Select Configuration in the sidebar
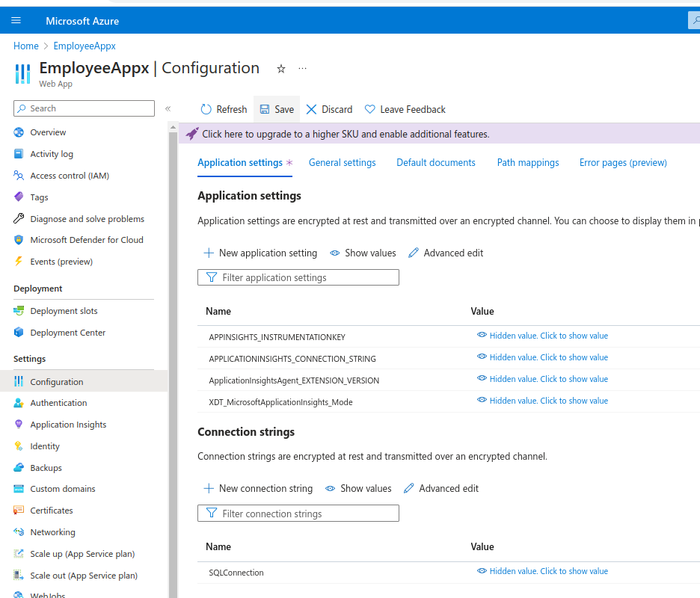This screenshot has height=598, width=700. 84,381
